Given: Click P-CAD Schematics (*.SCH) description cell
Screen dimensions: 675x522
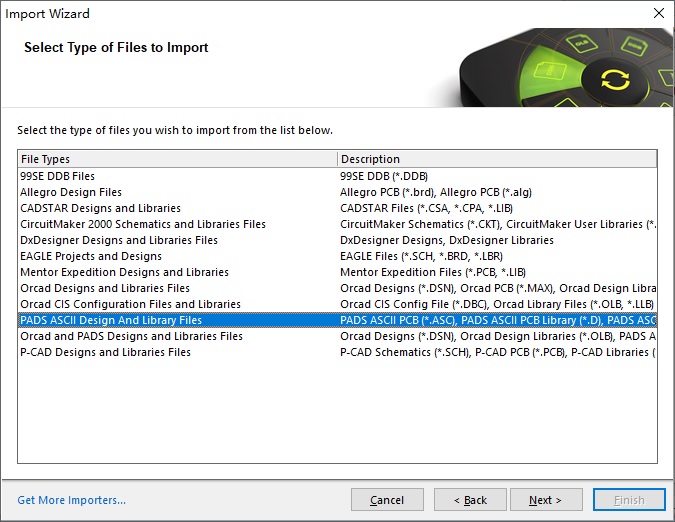Looking at the screenshot, I should [498, 352].
